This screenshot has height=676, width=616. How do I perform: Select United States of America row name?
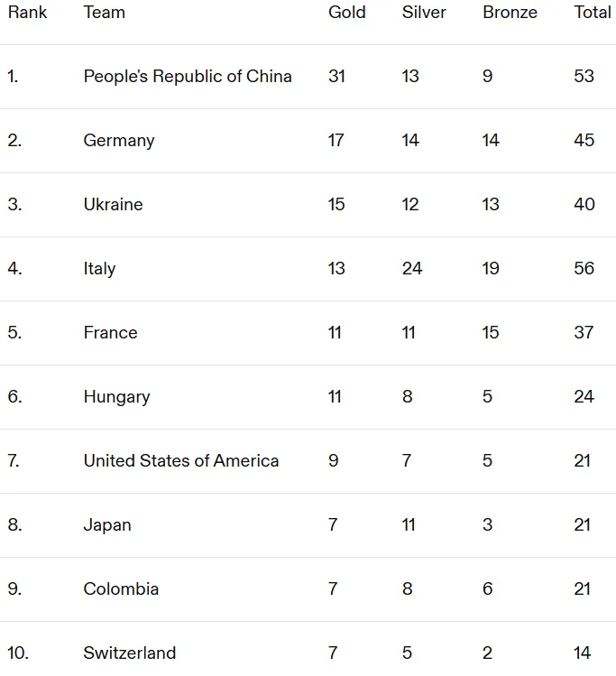181,461
